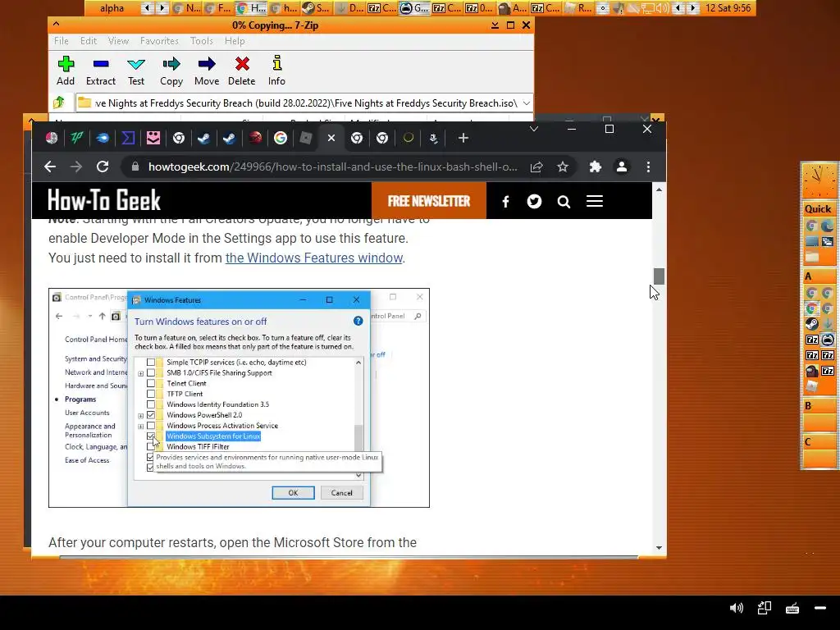Open the Chrome profile avatar

(x=622, y=167)
